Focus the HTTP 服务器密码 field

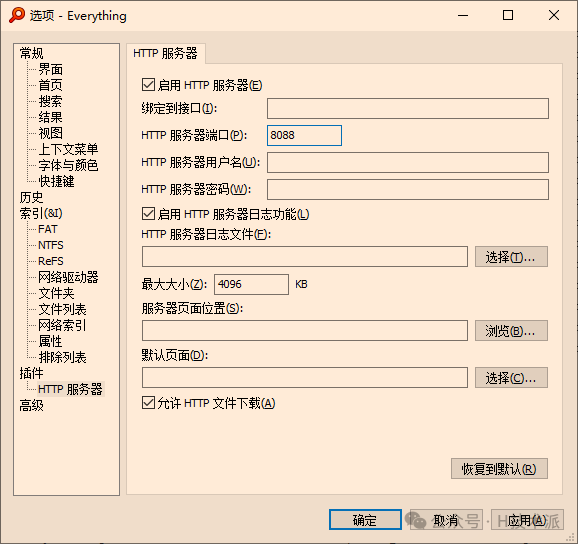point(408,189)
